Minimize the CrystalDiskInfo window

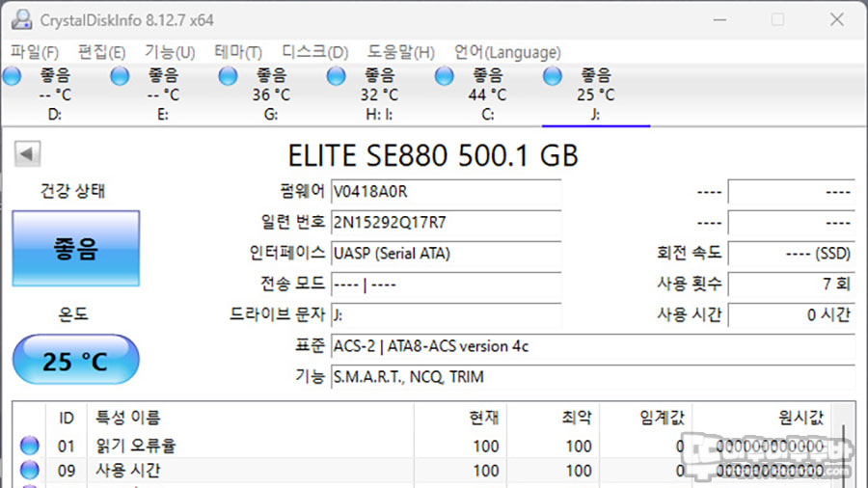click(719, 19)
